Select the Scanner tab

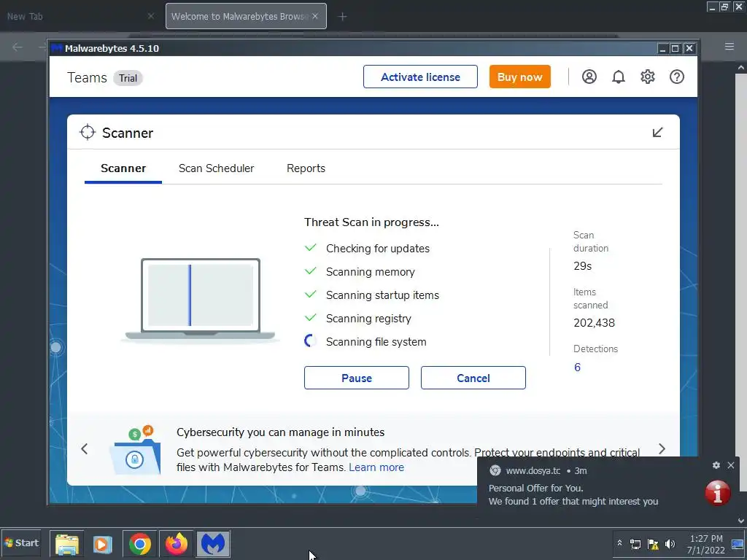pos(123,168)
